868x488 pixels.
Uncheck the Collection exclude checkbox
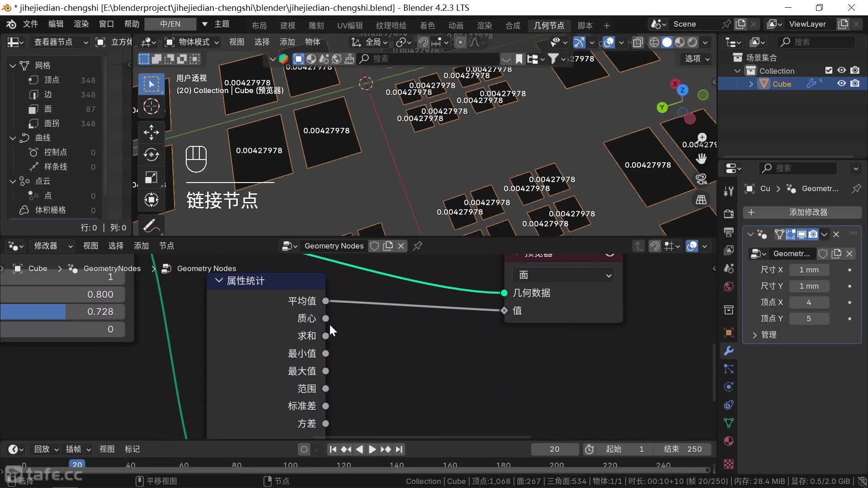coord(829,70)
